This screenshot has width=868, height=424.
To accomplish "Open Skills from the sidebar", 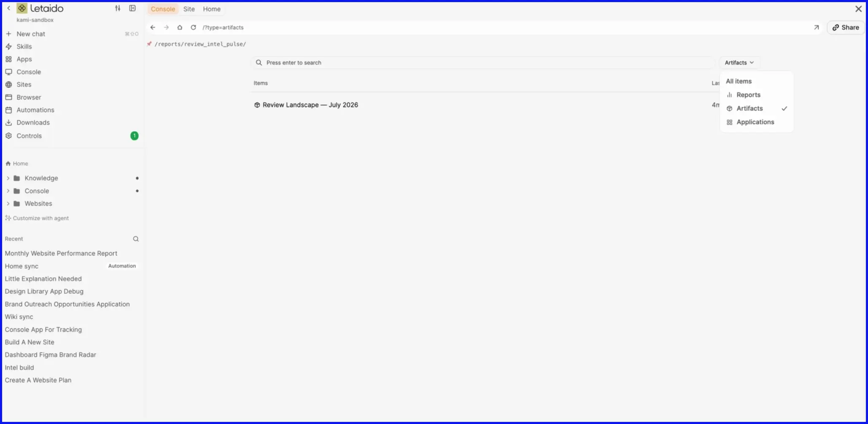I will [24, 46].
